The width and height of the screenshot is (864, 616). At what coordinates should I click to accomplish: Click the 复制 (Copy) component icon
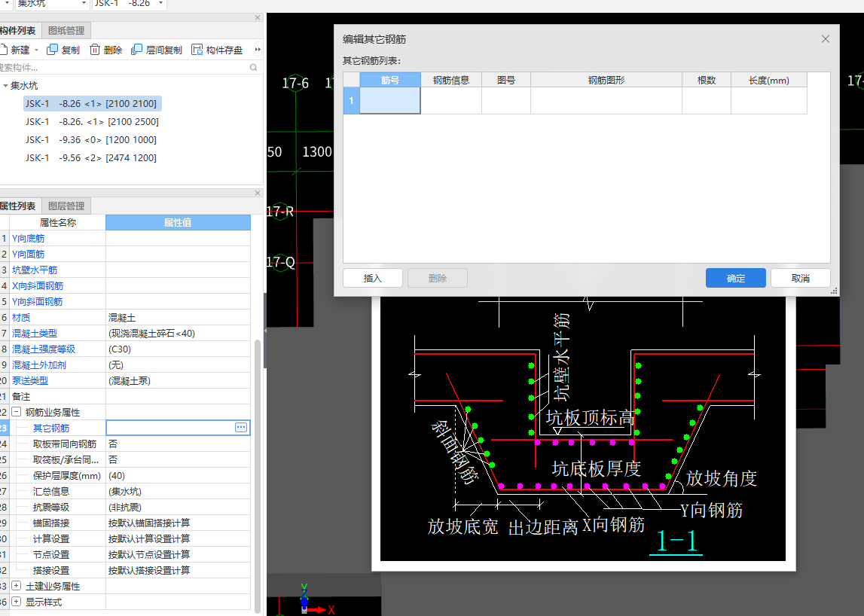(52, 50)
